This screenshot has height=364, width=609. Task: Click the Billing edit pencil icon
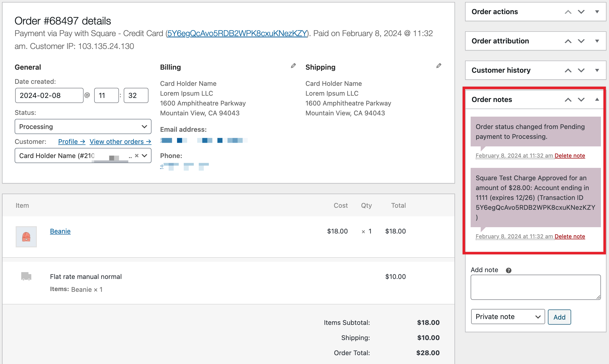click(x=293, y=66)
